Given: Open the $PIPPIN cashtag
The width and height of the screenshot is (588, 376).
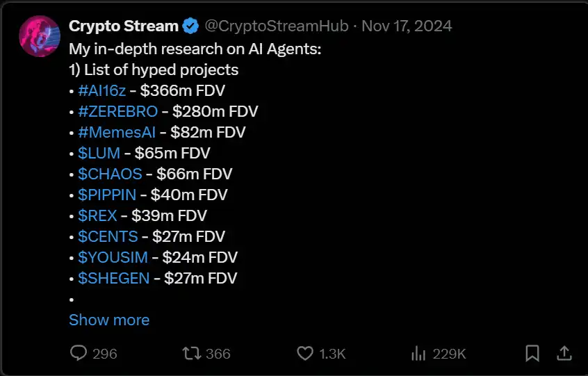Looking at the screenshot, I should (x=108, y=195).
